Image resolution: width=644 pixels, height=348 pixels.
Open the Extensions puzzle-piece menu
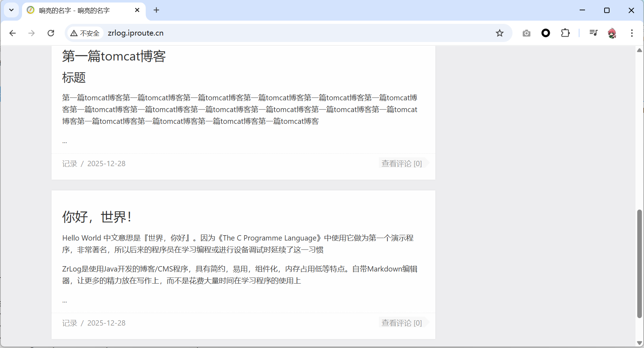point(565,33)
